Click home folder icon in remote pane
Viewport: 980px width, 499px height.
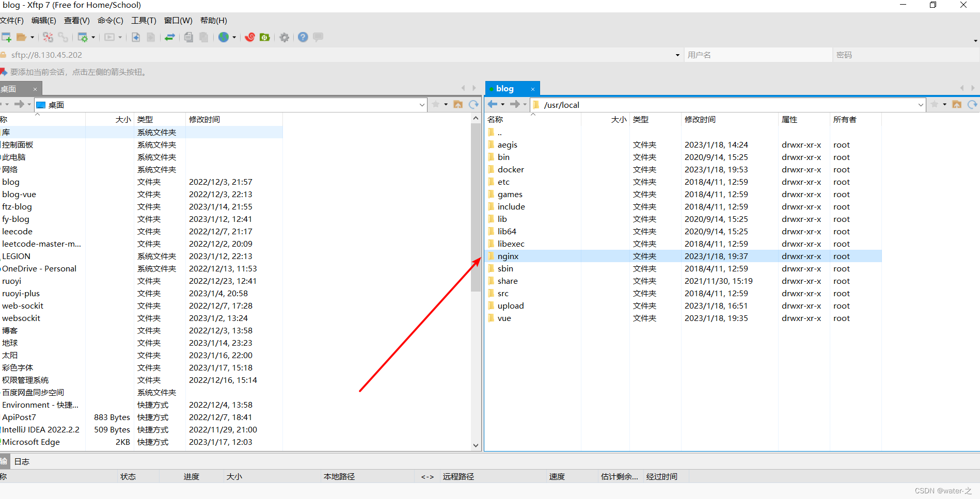coord(957,105)
